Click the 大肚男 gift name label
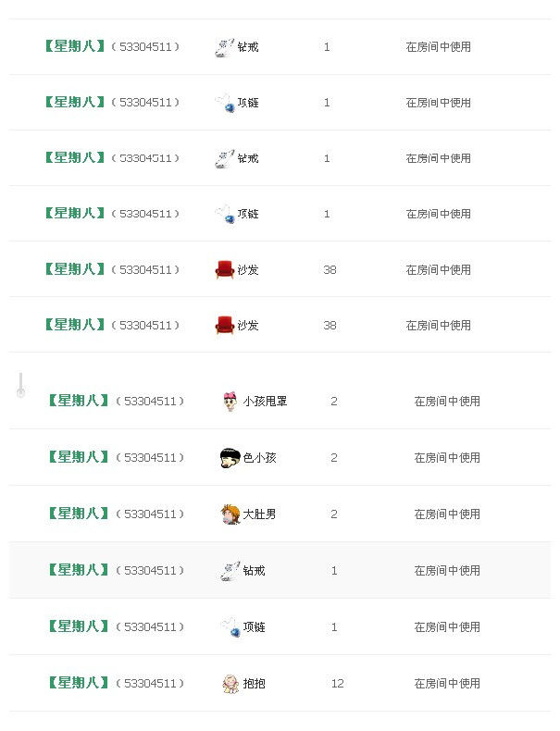Image resolution: width=560 pixels, height=731 pixels. click(259, 514)
